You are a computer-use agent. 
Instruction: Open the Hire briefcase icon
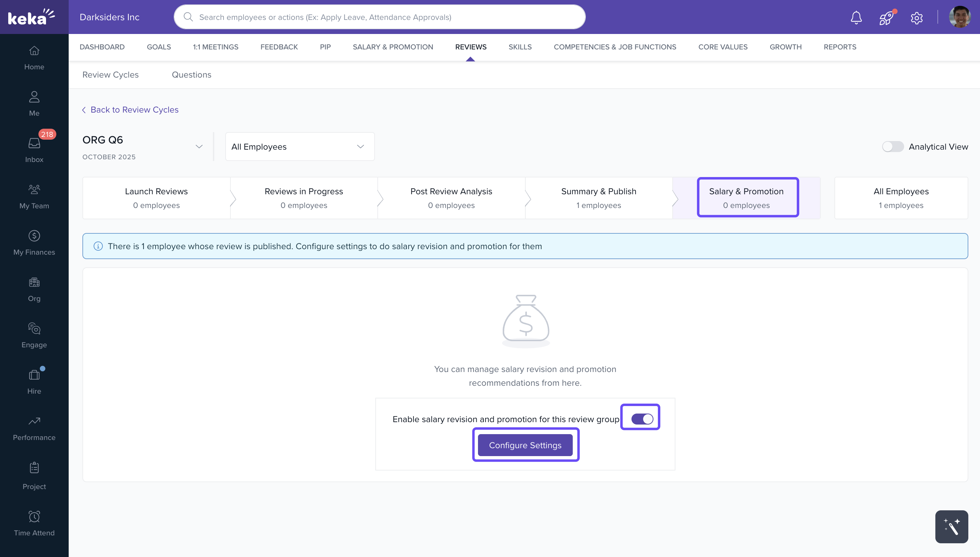(x=34, y=381)
